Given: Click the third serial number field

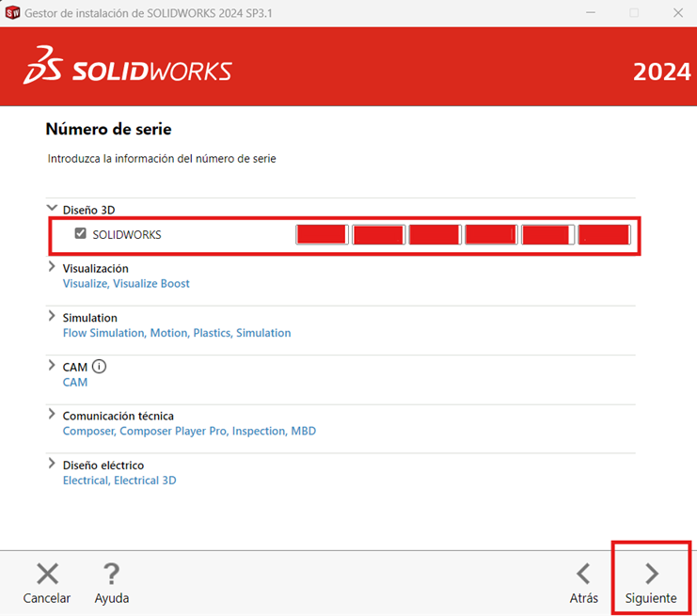Looking at the screenshot, I should tap(435, 235).
